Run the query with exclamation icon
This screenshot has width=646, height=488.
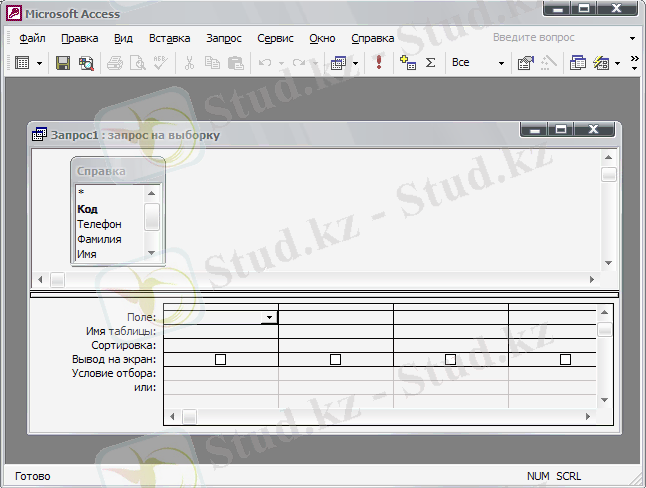(x=379, y=63)
